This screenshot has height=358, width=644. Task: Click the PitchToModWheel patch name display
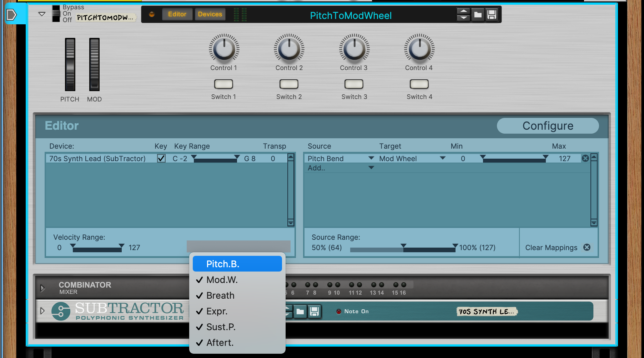click(351, 15)
